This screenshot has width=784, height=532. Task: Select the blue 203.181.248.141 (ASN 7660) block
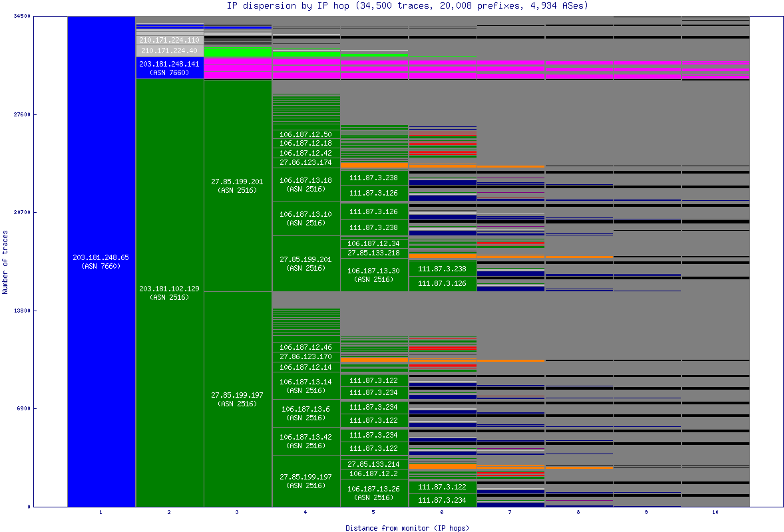pos(169,68)
